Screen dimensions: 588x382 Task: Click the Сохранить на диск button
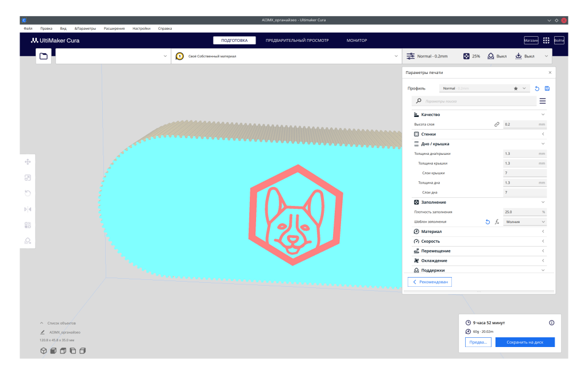tap(525, 342)
